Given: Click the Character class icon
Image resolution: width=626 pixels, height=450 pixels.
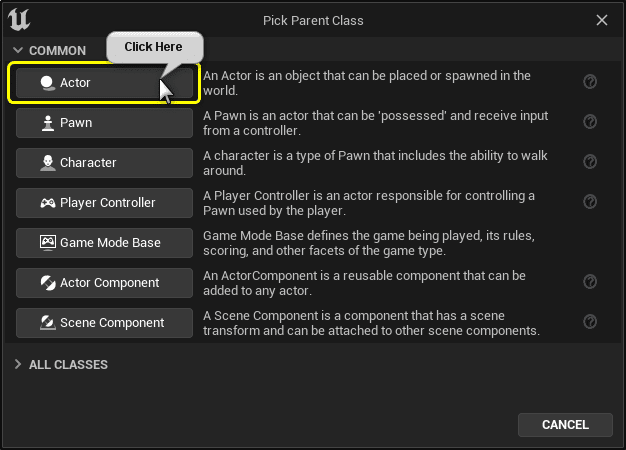Looking at the screenshot, I should [47, 163].
